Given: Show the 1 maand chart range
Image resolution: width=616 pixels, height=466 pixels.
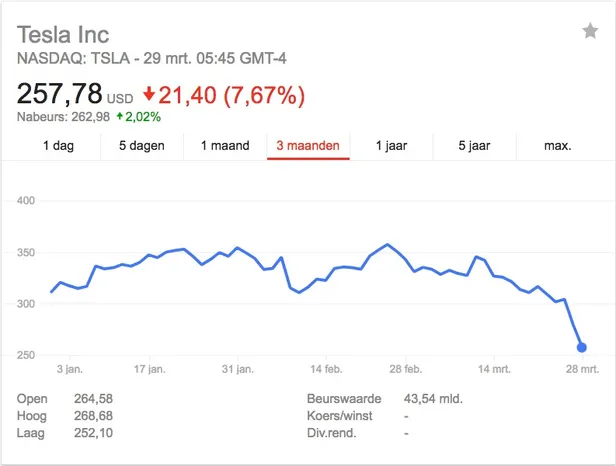Looking at the screenshot, I should point(225,146).
